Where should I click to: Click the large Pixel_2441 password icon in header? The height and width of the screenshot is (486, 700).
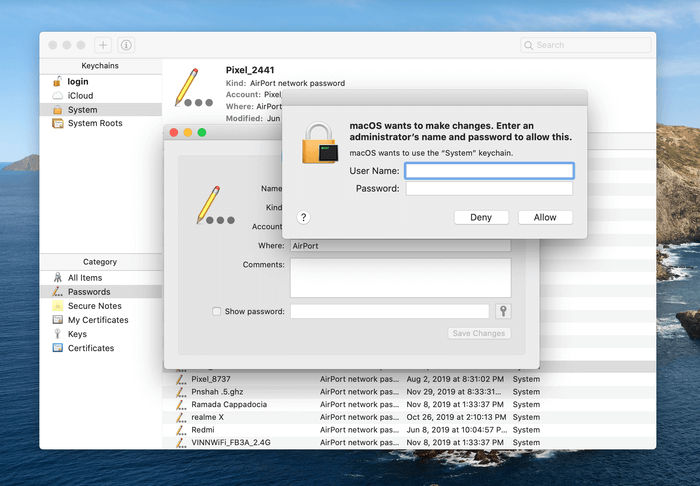tap(193, 87)
